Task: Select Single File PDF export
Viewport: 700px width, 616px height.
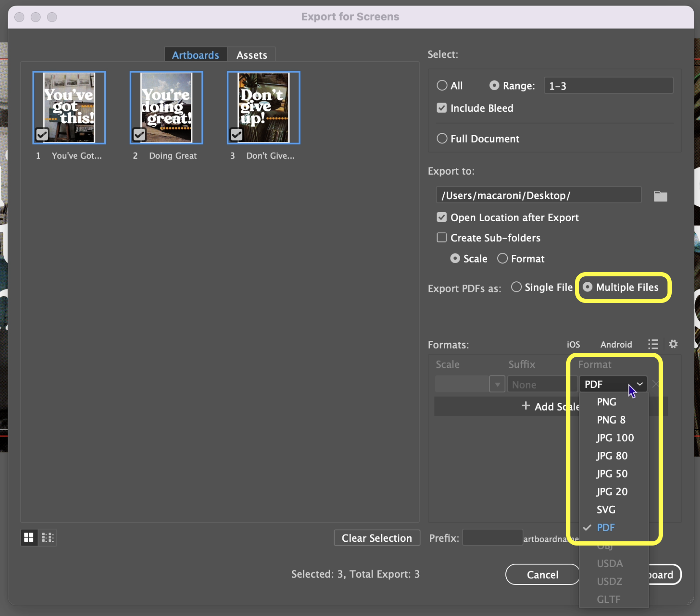Action: [x=516, y=287]
